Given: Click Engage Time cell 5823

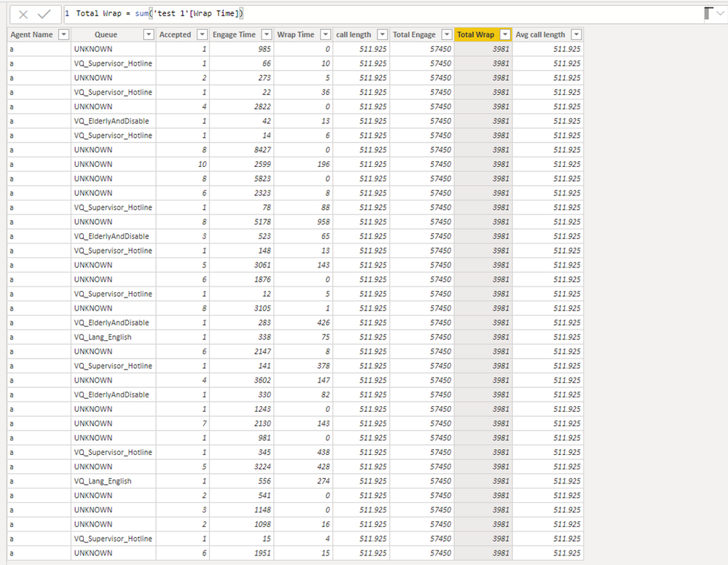Looking at the screenshot, I should pos(241,179).
